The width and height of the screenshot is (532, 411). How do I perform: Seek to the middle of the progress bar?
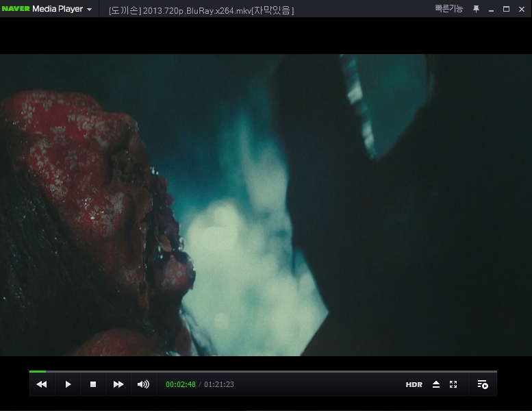point(263,371)
